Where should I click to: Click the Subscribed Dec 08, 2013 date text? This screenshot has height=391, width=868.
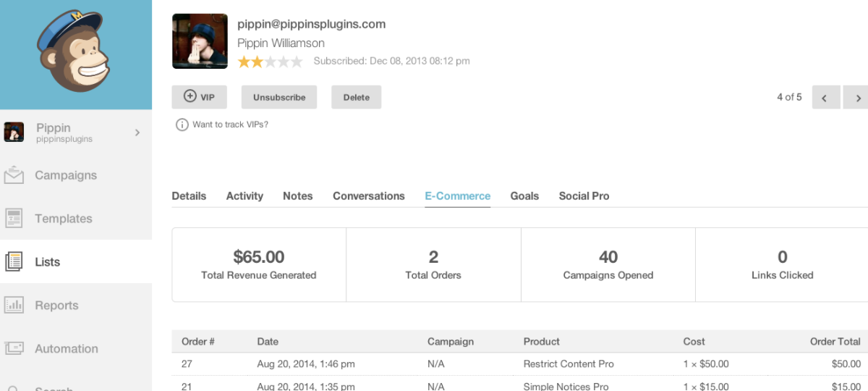coord(392,61)
